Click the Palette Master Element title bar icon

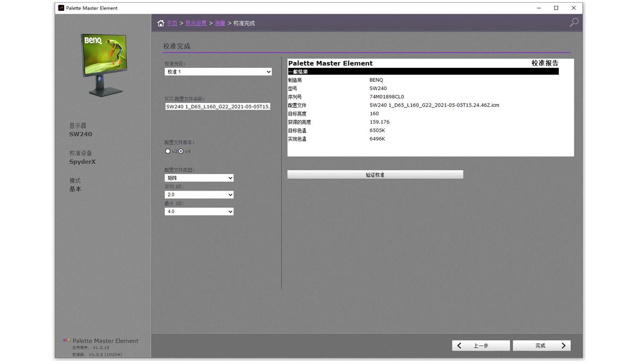[x=61, y=8]
